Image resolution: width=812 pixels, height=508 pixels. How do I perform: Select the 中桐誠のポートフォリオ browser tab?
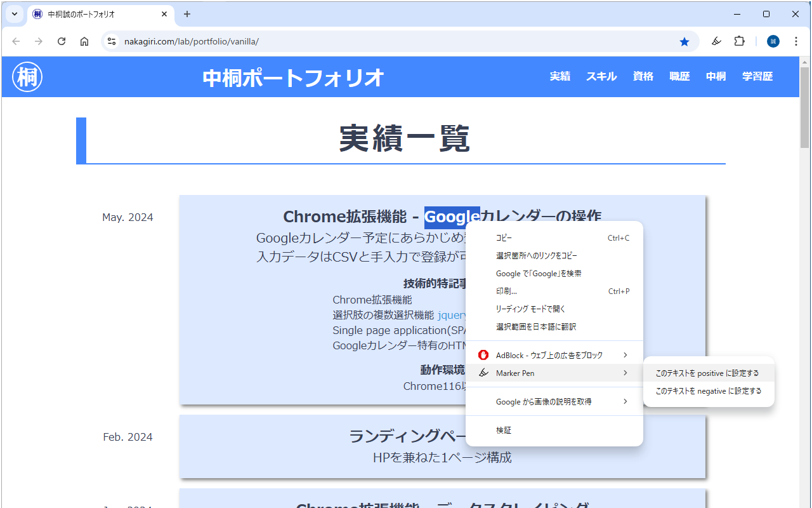[x=100, y=14]
